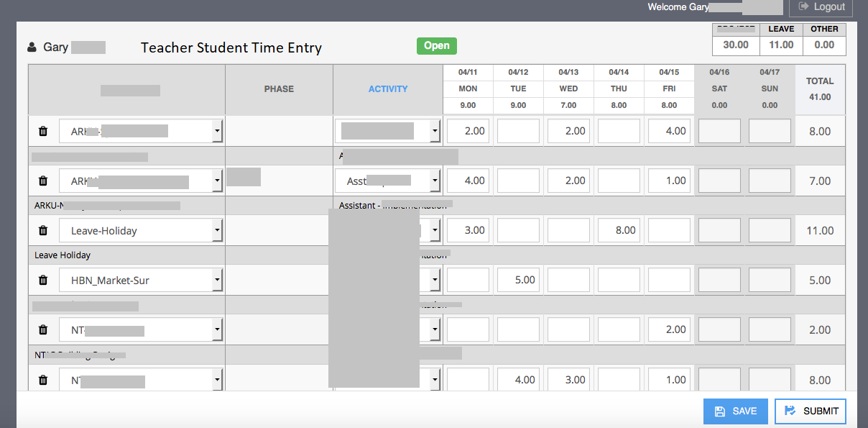Click the 04/17 SUN column header

pos(770,89)
